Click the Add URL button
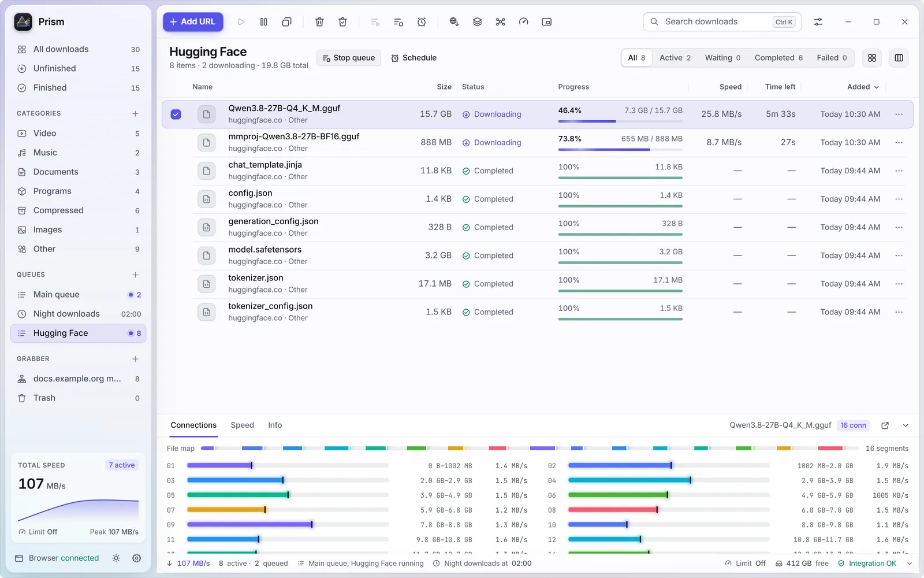 [193, 22]
